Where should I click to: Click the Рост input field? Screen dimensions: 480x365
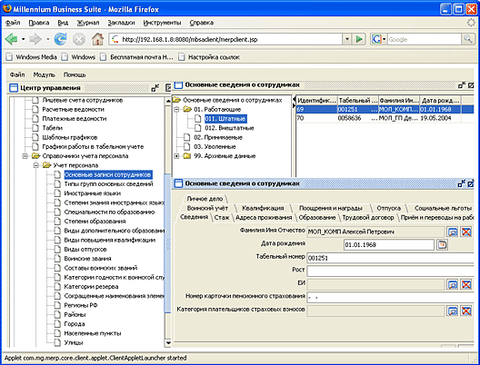[x=390, y=271]
